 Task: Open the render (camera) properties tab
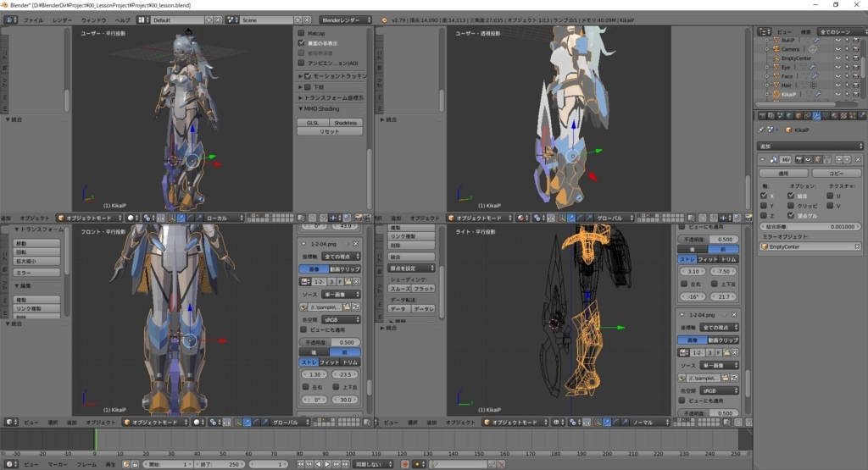762,115
